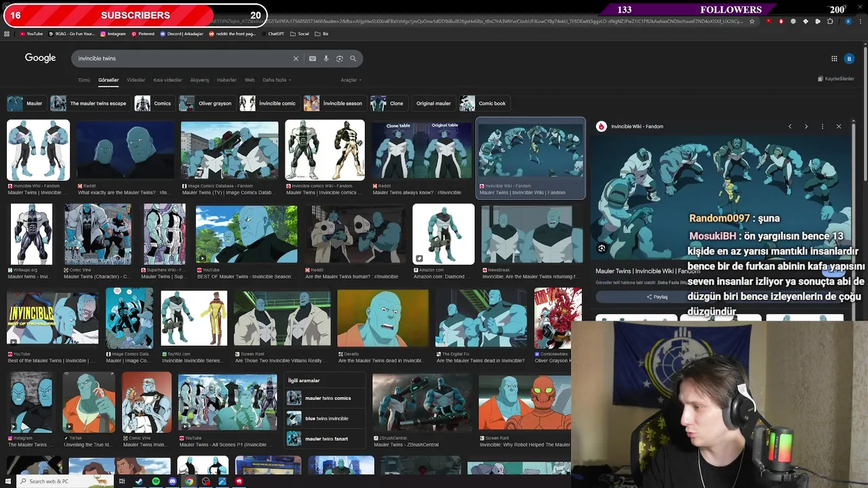The height and width of the screenshot is (488, 868).
Task: Click the Paylaş share button
Action: tap(657, 296)
